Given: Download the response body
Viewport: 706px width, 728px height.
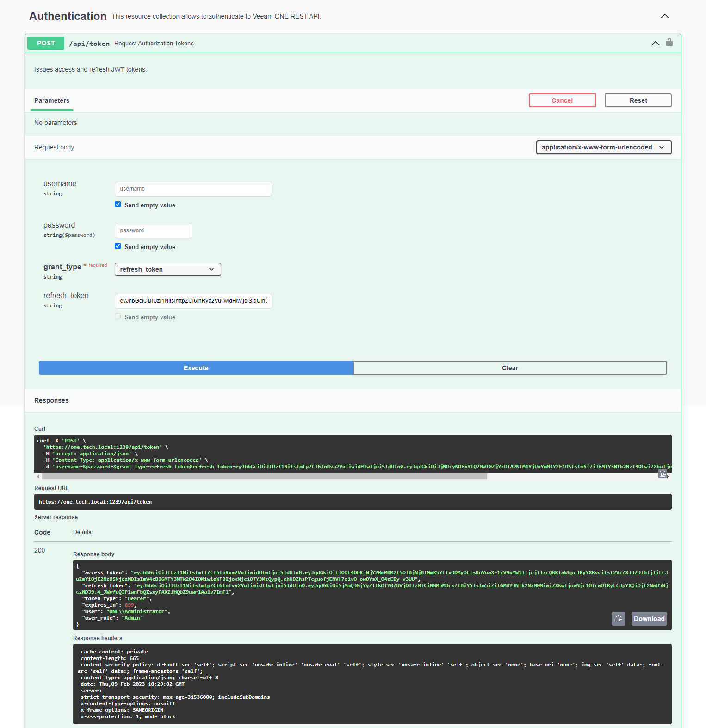Looking at the screenshot, I should (649, 619).
